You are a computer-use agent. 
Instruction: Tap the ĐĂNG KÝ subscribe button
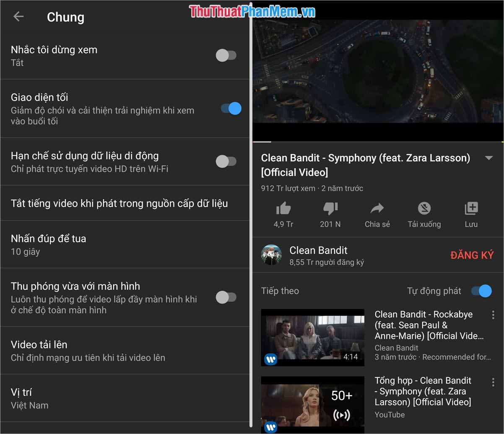[472, 255]
